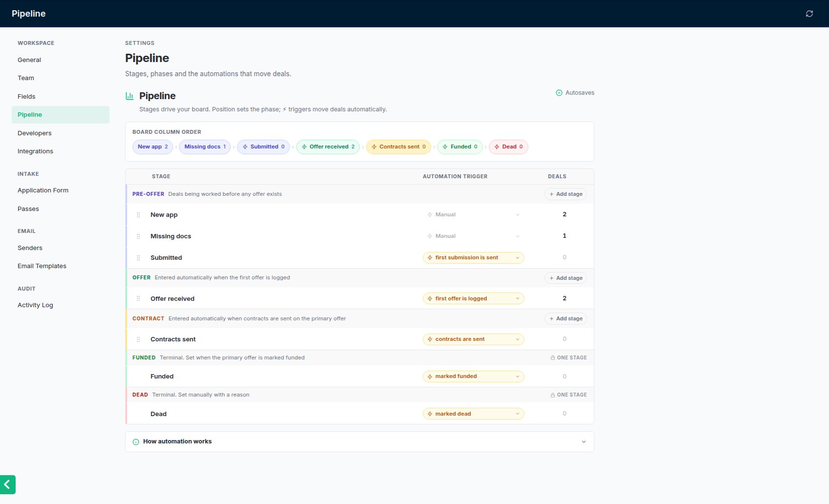Grab the drag handle for Submitted row
This screenshot has width=829, height=504.
(x=138, y=258)
